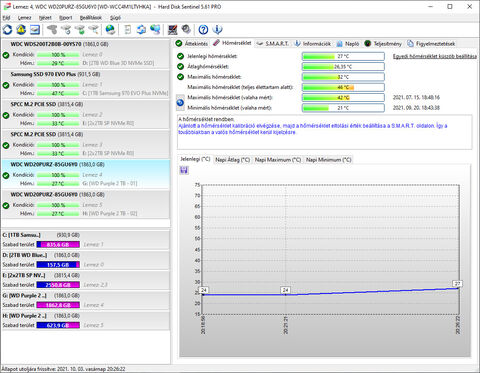This screenshot has height=373, width=480.
Task: Click the blue arrows send-report toolbar icon
Action: 141,30
